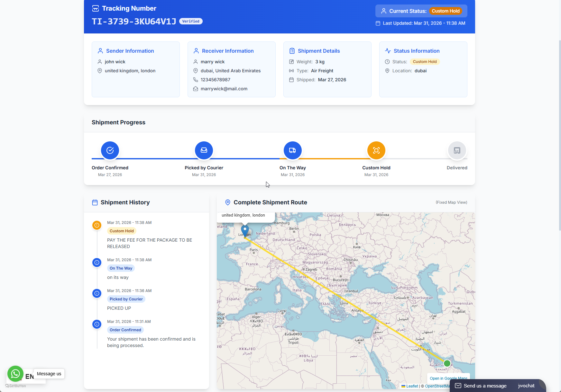Click tracking number TI-3739-3KU64V1J
The width and height of the screenshot is (561, 392).
point(134,22)
